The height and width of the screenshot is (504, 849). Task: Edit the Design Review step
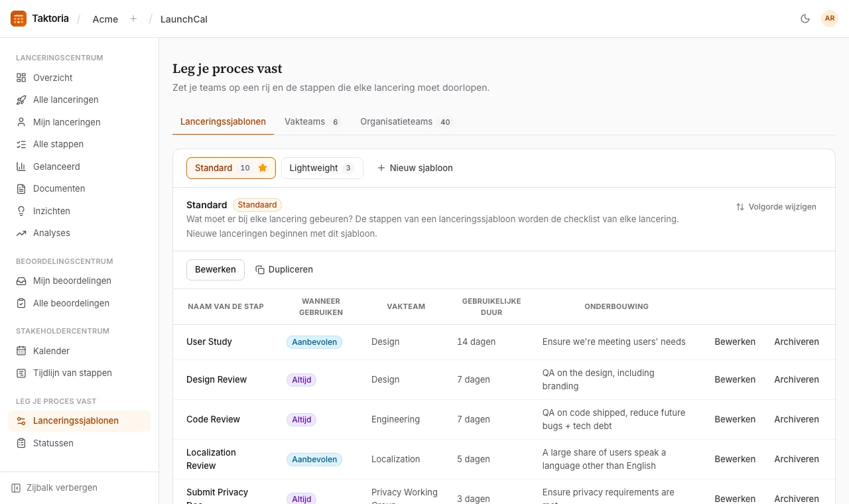pyautogui.click(x=735, y=379)
